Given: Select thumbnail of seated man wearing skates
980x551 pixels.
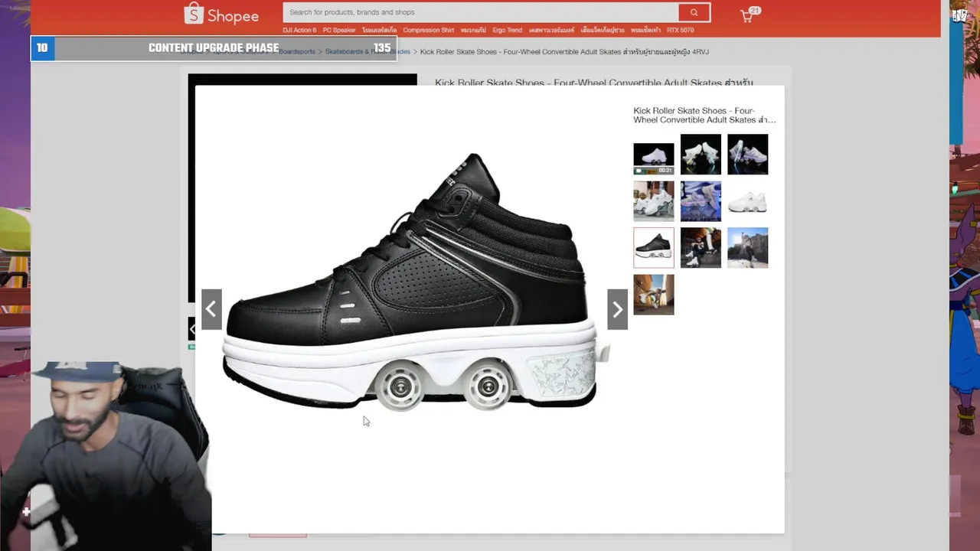Looking at the screenshot, I should coord(701,248).
